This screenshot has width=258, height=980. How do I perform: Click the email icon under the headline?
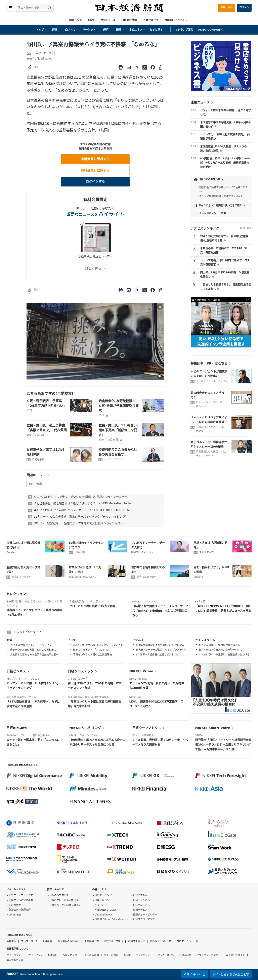(x=129, y=67)
